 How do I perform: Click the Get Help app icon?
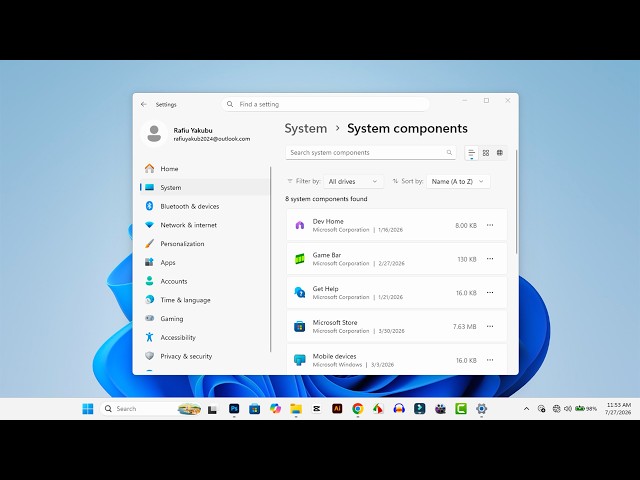[x=300, y=293]
